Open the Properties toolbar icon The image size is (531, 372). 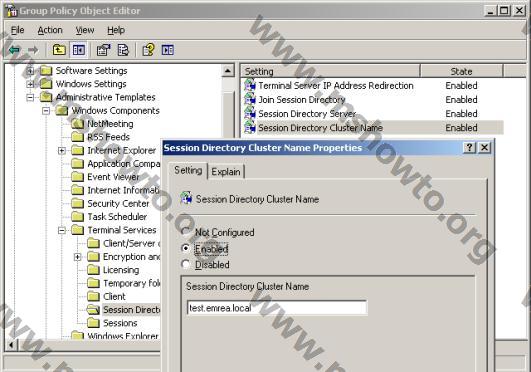coord(103,50)
